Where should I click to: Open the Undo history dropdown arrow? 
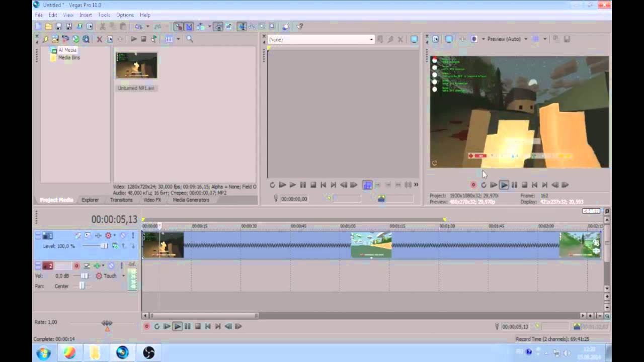point(147,26)
